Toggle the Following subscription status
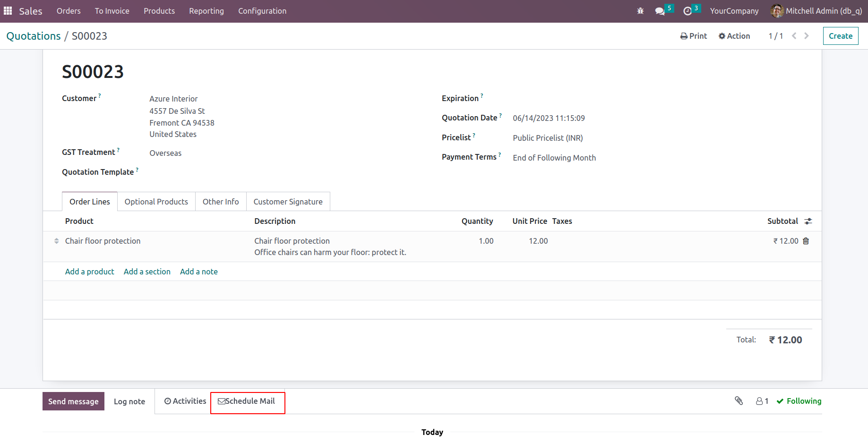The image size is (868, 443). pyautogui.click(x=799, y=401)
